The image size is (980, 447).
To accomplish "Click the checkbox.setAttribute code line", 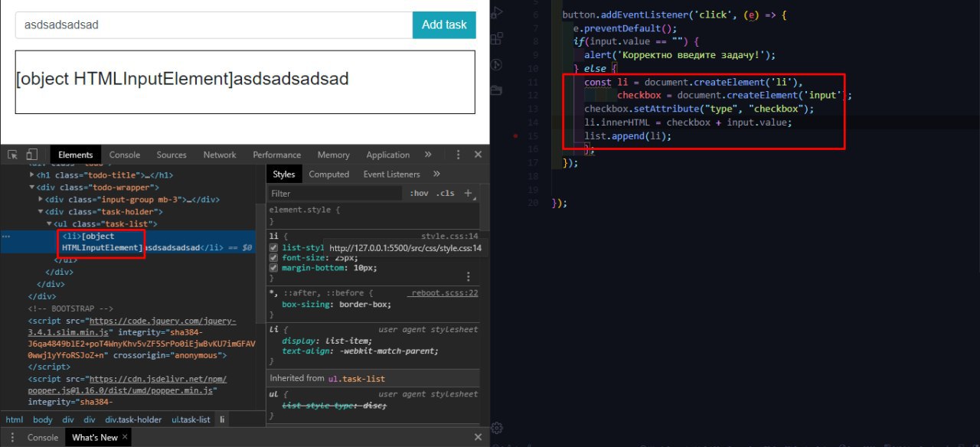I will click(x=699, y=109).
